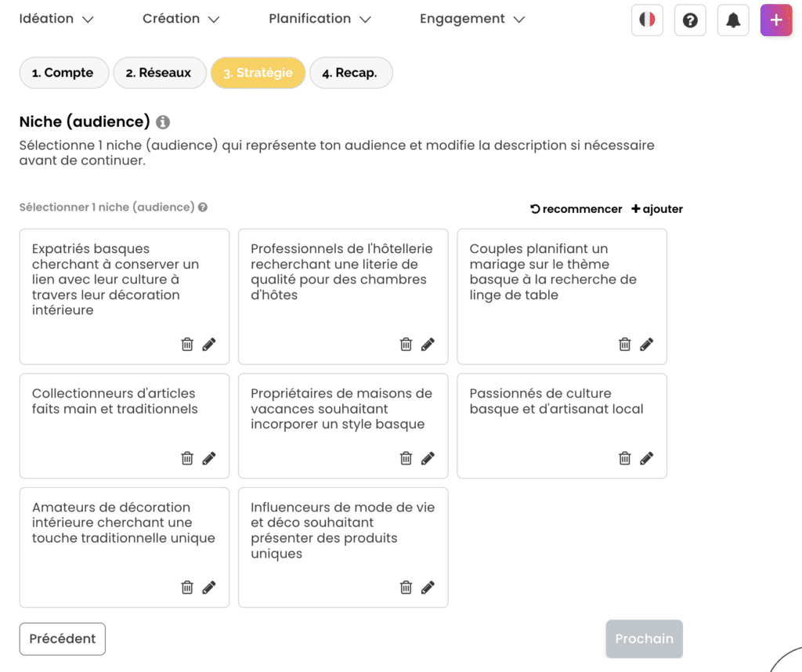802x672 pixels.
Task: Click the purple plus button
Action: point(776,20)
